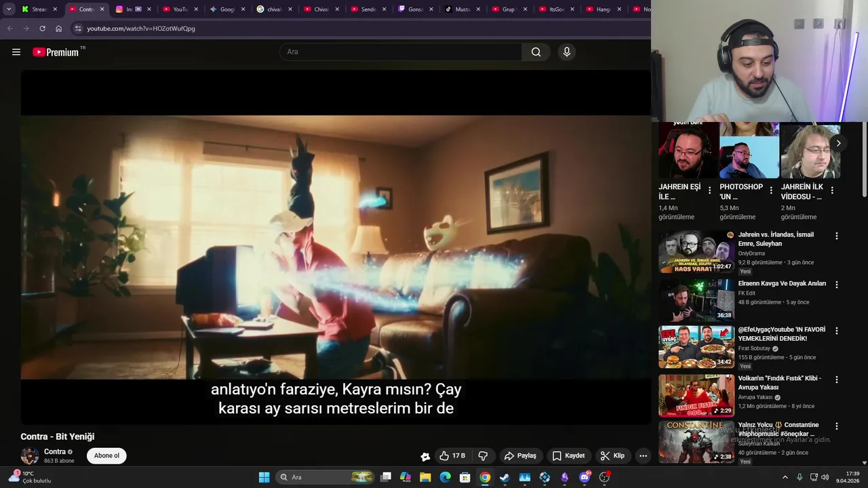868x488 pixels.
Task: View site information icon in address bar
Action: [x=78, y=28]
